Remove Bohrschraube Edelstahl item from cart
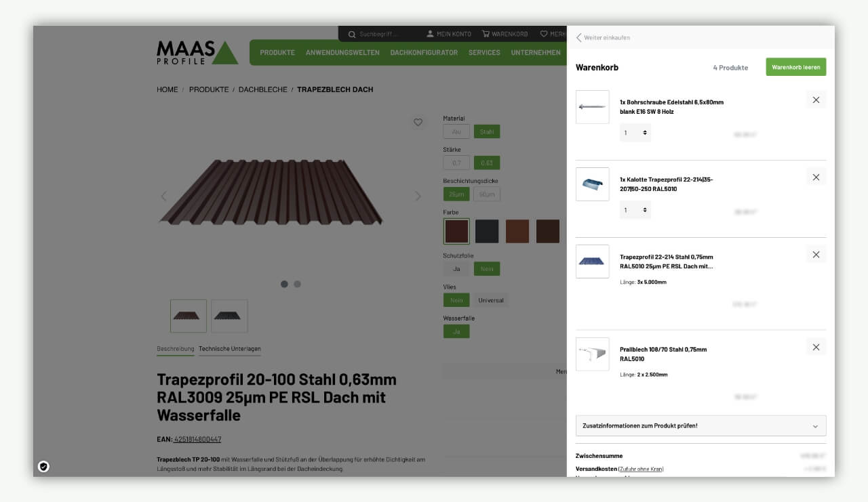 816,100
